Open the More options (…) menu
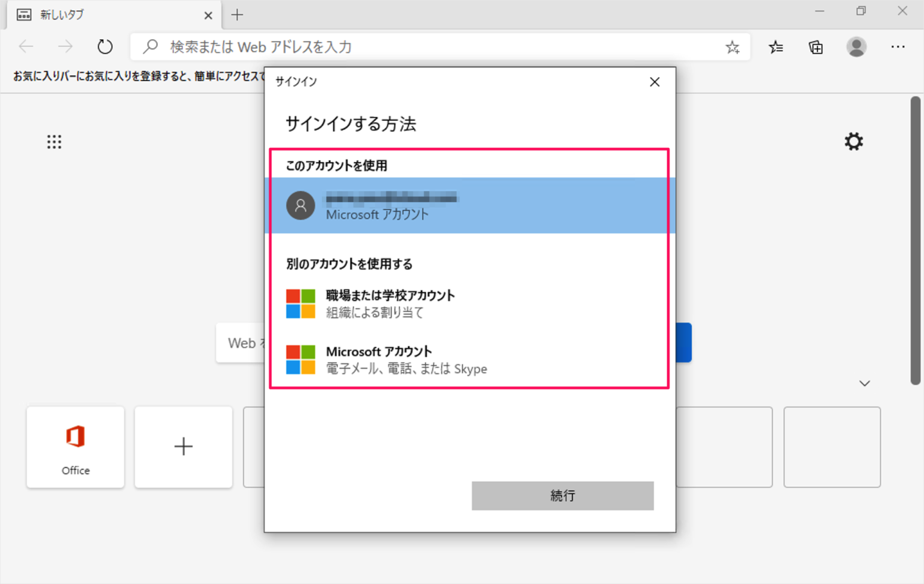This screenshot has height=584, width=924. pyautogui.click(x=898, y=46)
